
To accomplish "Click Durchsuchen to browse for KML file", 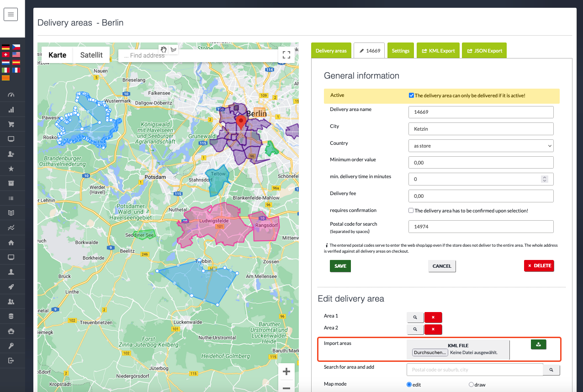I will point(429,353).
